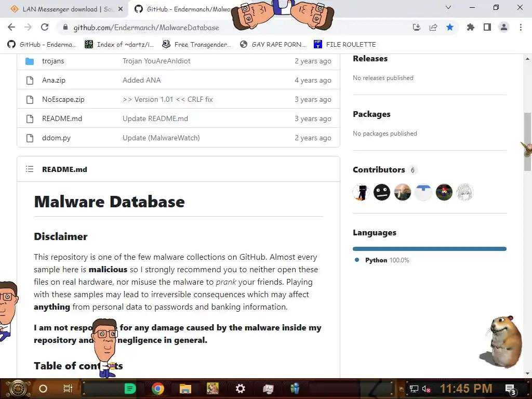Image resolution: width=532 pixels, height=399 pixels.
Task: Go back to the previous page
Action: 11,27
